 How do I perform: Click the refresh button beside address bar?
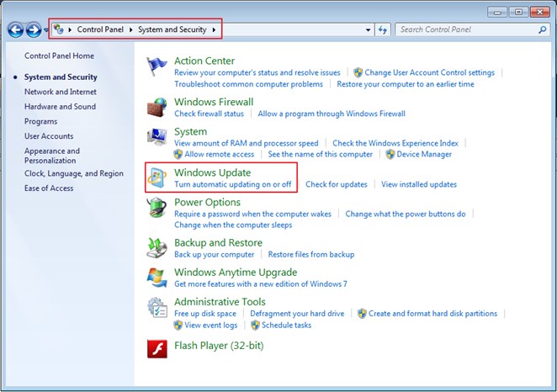tap(383, 29)
